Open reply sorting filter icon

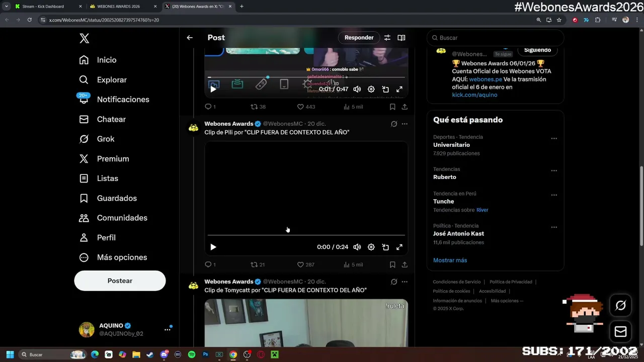[x=387, y=38]
